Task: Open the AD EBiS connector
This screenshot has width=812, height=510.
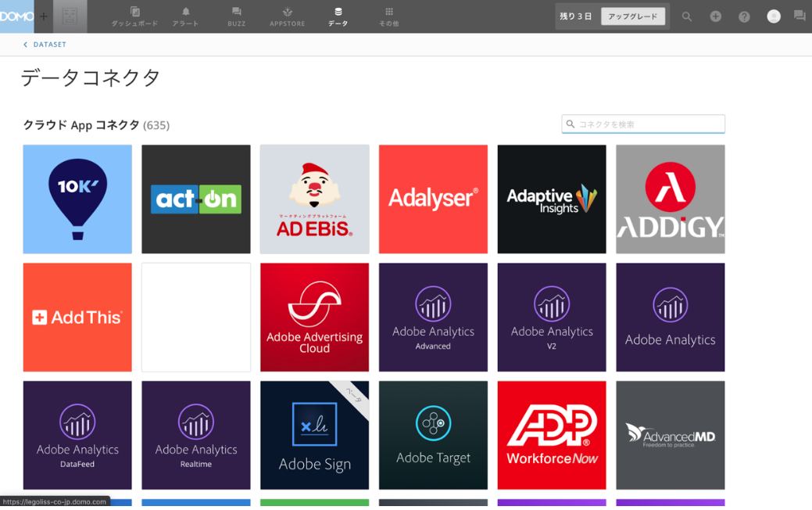Action: coord(315,199)
